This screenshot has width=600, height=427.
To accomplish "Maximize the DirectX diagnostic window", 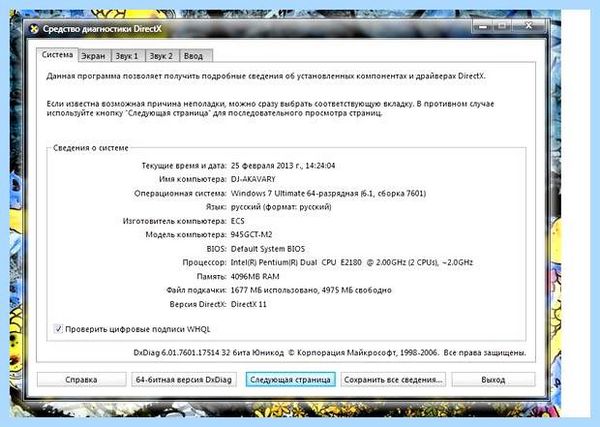I will 502,26.
